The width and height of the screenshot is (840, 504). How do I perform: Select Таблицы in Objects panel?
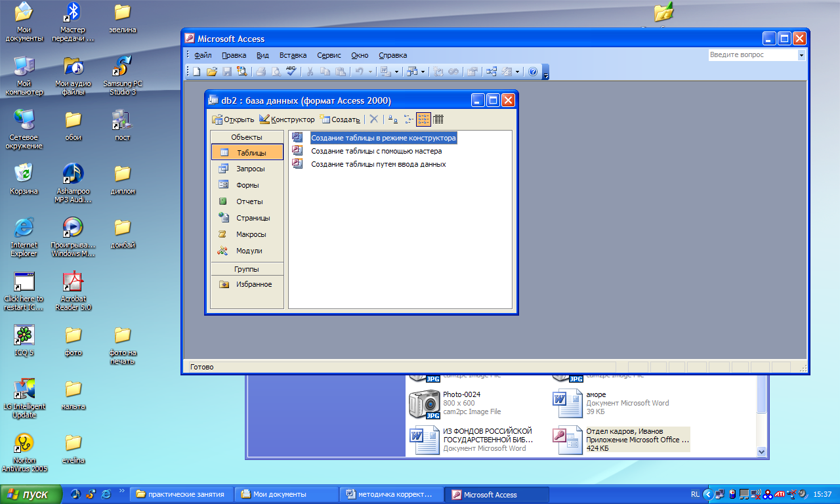(247, 152)
